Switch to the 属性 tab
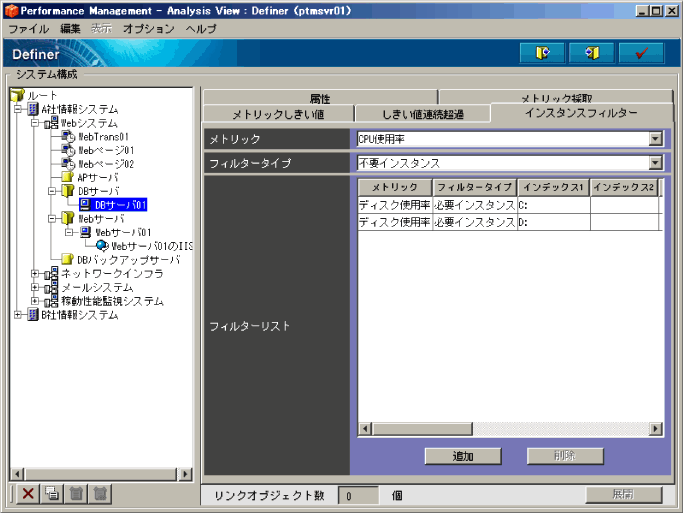The height and width of the screenshot is (513, 683). [320, 98]
